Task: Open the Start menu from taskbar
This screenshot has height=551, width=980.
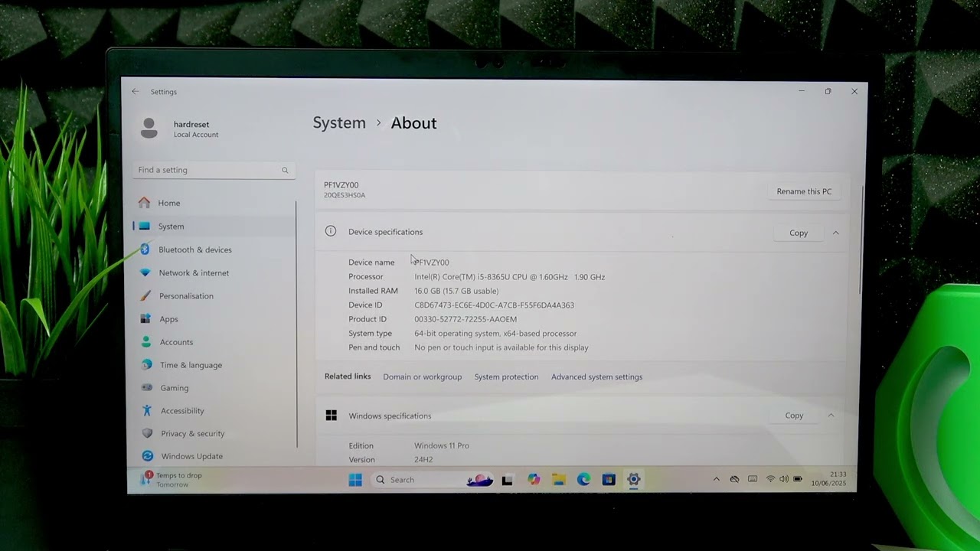Action: click(355, 480)
